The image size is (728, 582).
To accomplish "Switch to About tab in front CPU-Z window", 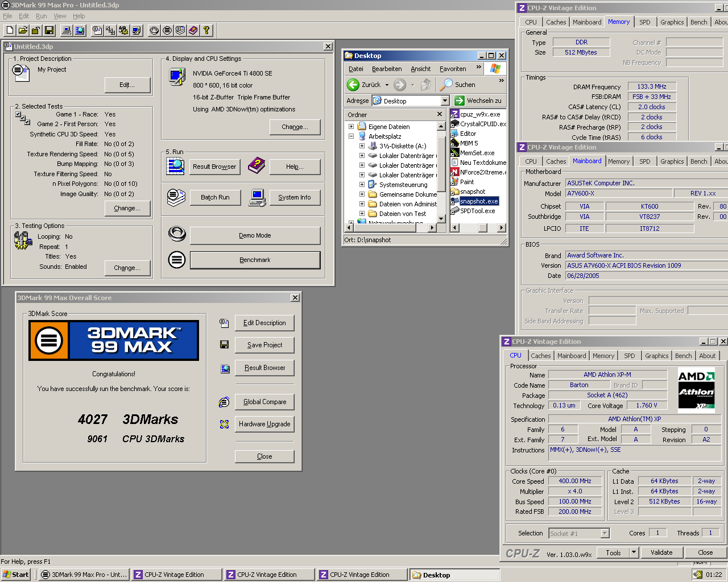I will click(x=708, y=356).
